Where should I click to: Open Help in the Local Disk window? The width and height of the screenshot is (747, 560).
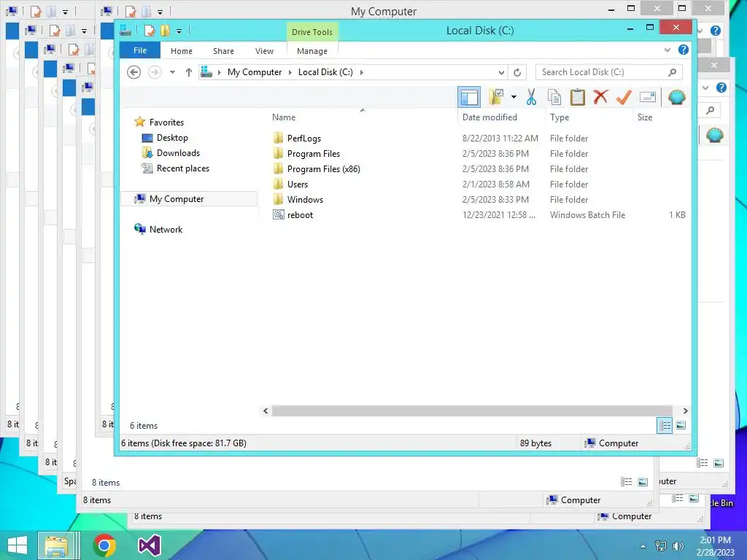(683, 50)
